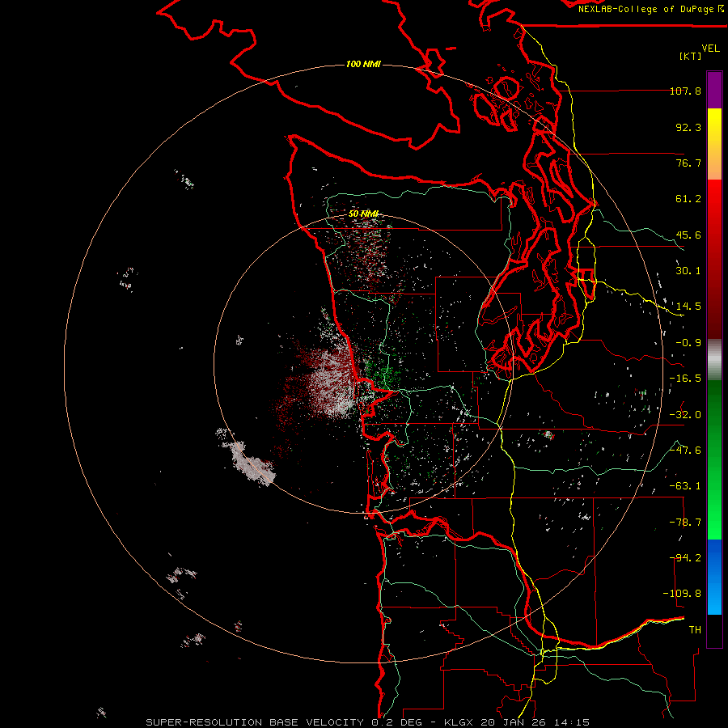Click the purple segment of the color bar

(x=714, y=91)
